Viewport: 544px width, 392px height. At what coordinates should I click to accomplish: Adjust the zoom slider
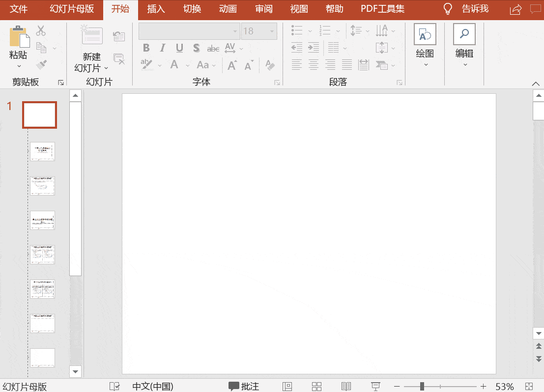click(421, 386)
